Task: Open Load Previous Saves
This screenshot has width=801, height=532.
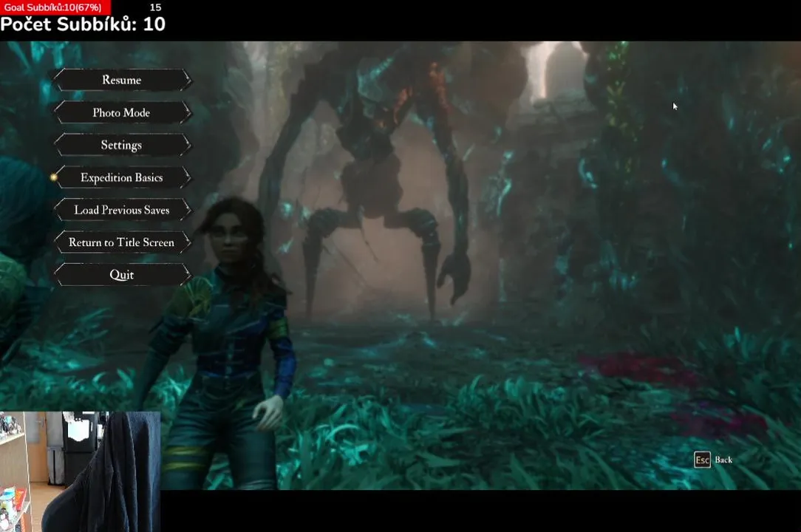Action: [122, 210]
